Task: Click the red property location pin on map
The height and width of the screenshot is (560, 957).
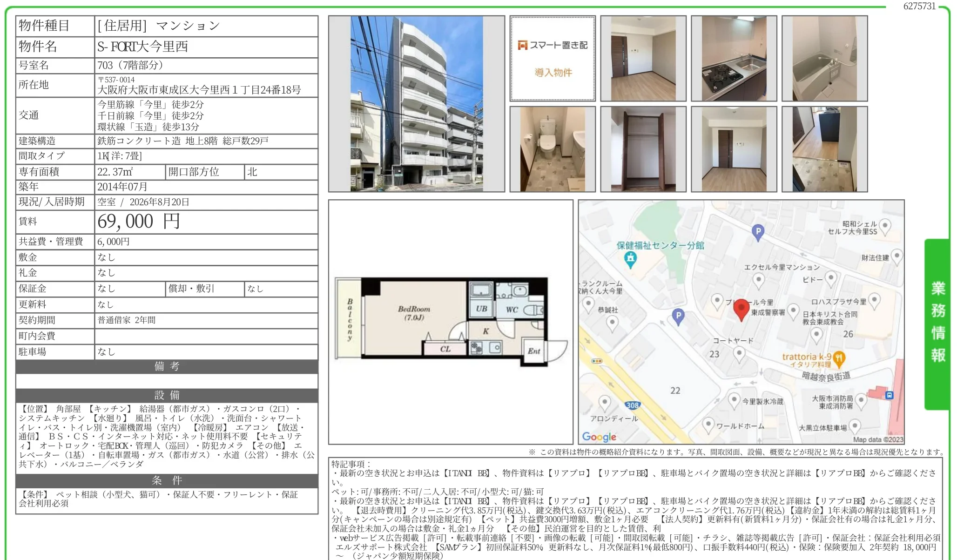Action: click(741, 310)
